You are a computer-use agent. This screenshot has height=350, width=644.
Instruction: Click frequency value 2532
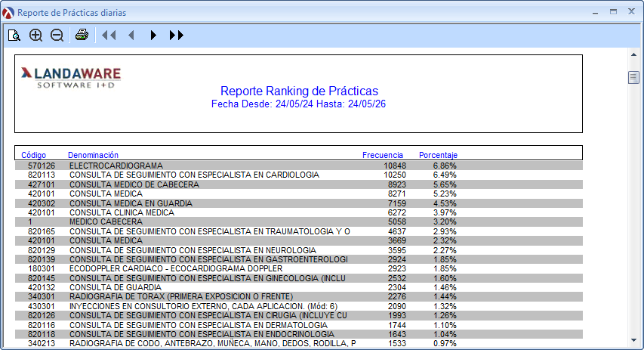(x=397, y=278)
